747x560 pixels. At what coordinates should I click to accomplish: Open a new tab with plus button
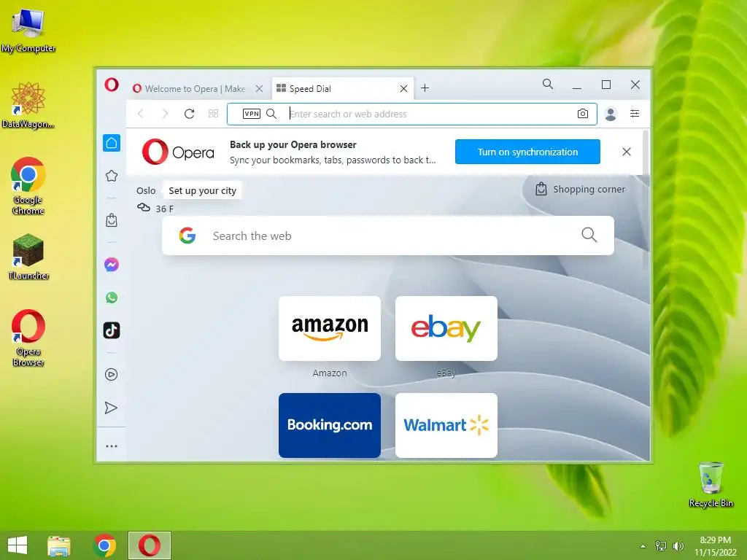425,88
